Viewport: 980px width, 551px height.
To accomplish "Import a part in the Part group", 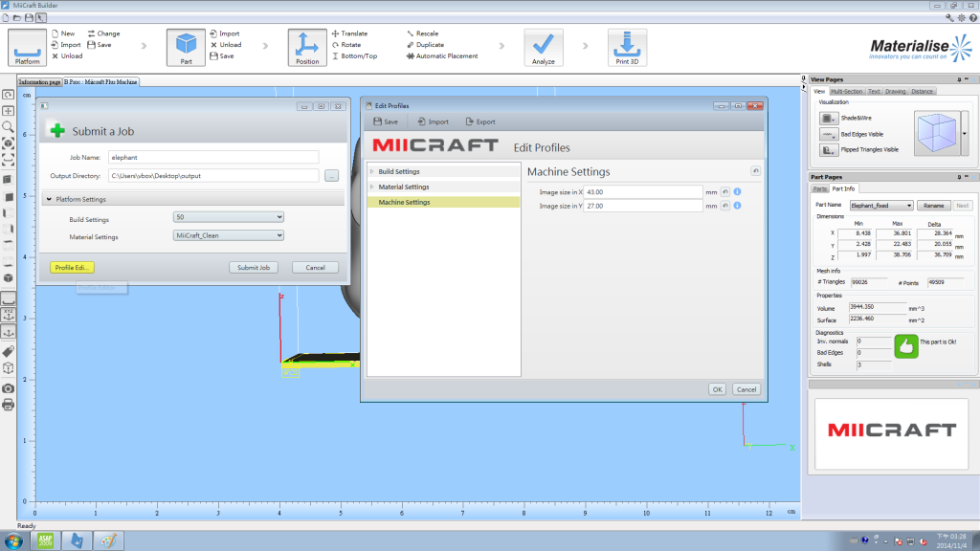I will (x=225, y=33).
